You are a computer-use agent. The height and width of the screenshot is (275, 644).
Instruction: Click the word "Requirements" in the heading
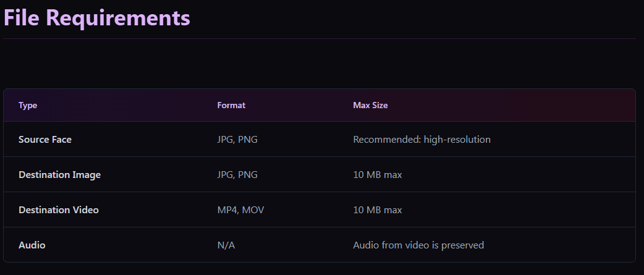pyautogui.click(x=118, y=18)
